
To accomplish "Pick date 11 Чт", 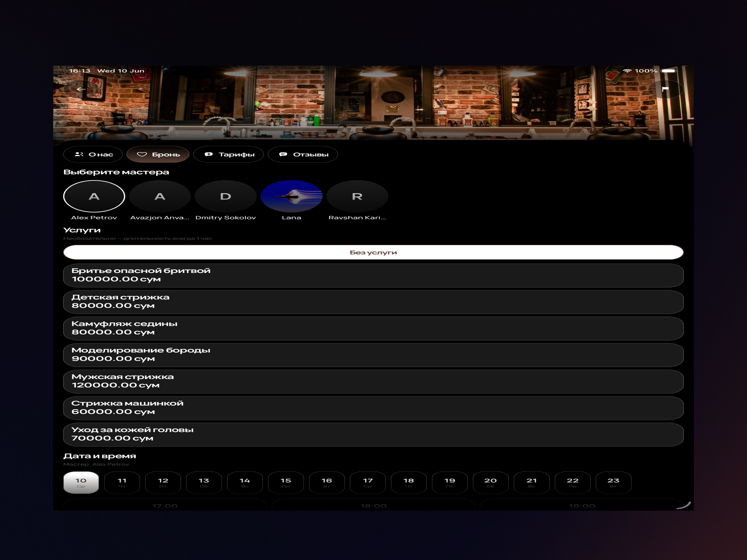I will point(122,483).
